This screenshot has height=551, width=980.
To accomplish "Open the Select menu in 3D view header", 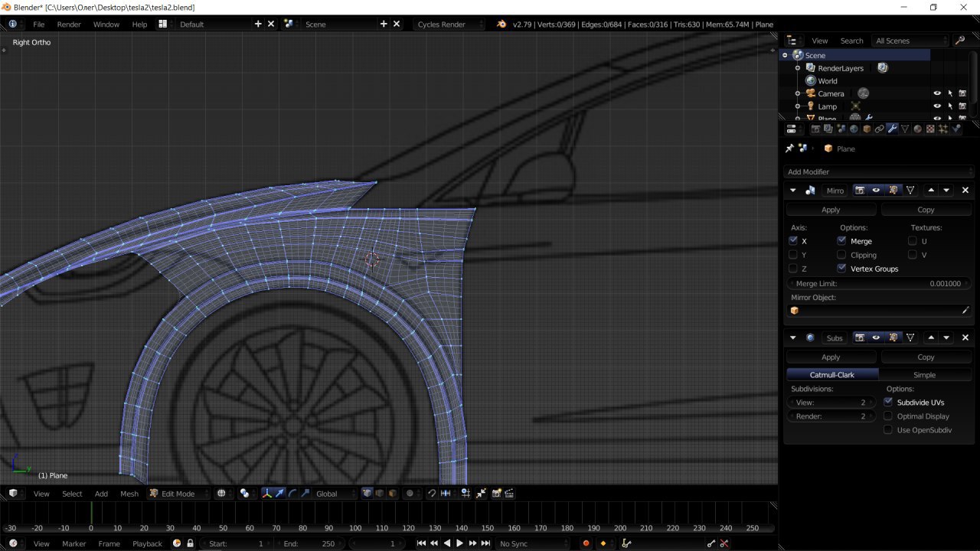I will pos(72,494).
